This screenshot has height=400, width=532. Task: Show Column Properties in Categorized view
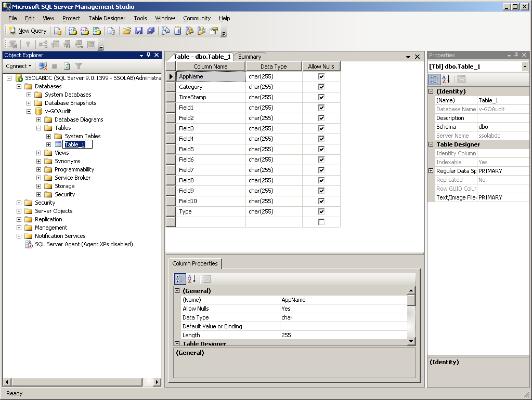point(180,278)
